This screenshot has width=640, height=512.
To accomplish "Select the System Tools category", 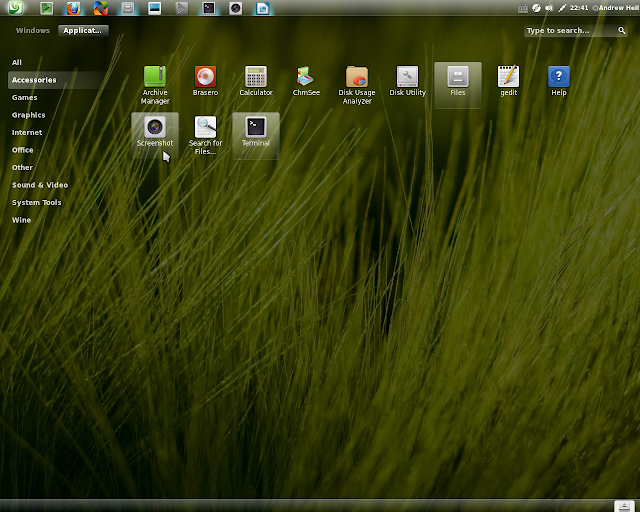I will 37,203.
